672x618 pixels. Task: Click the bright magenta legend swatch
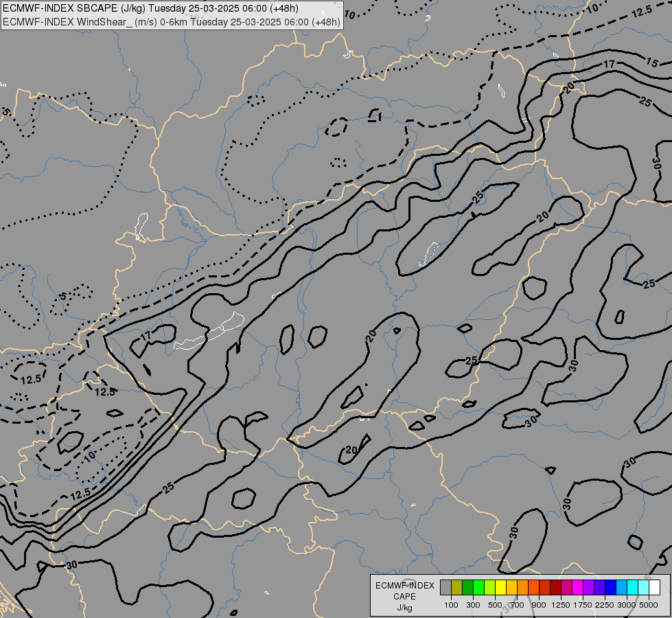(x=578, y=587)
